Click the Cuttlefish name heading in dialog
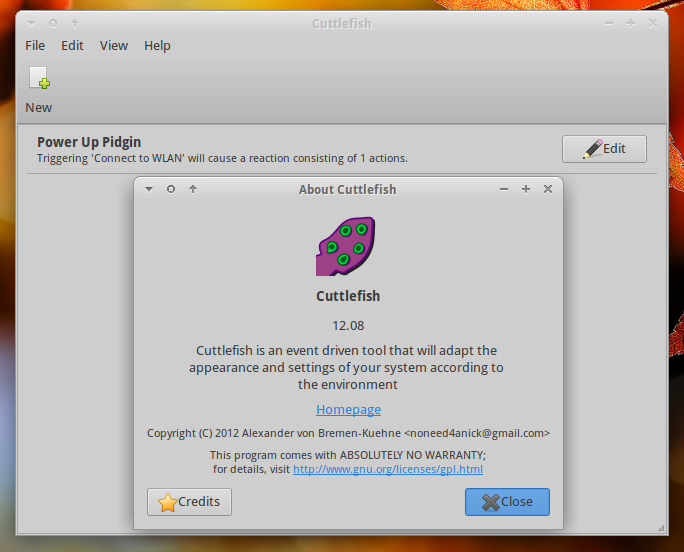Image resolution: width=684 pixels, height=552 pixels. [348, 296]
